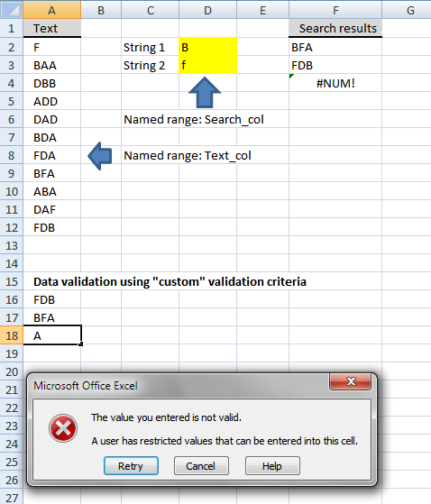Click the green error indicator in cell F4

coord(291,76)
